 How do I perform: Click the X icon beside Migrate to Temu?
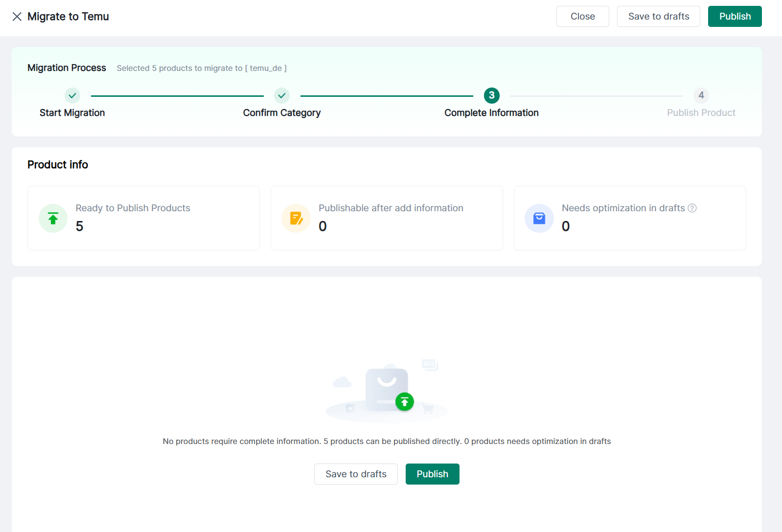(17, 17)
